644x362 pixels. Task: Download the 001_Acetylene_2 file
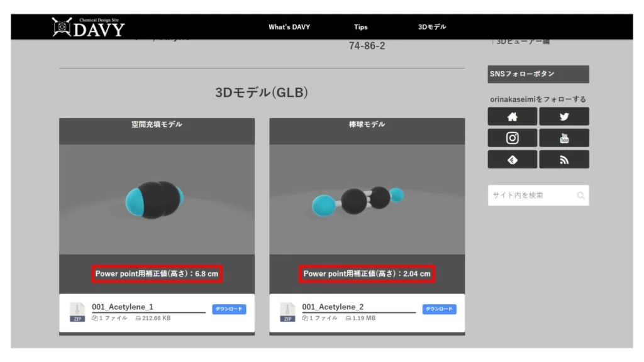click(439, 309)
